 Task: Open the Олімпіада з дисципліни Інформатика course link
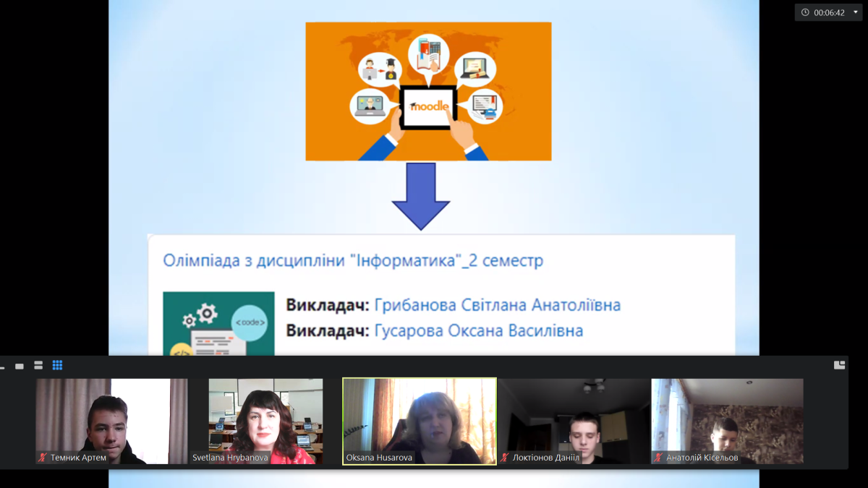click(352, 260)
